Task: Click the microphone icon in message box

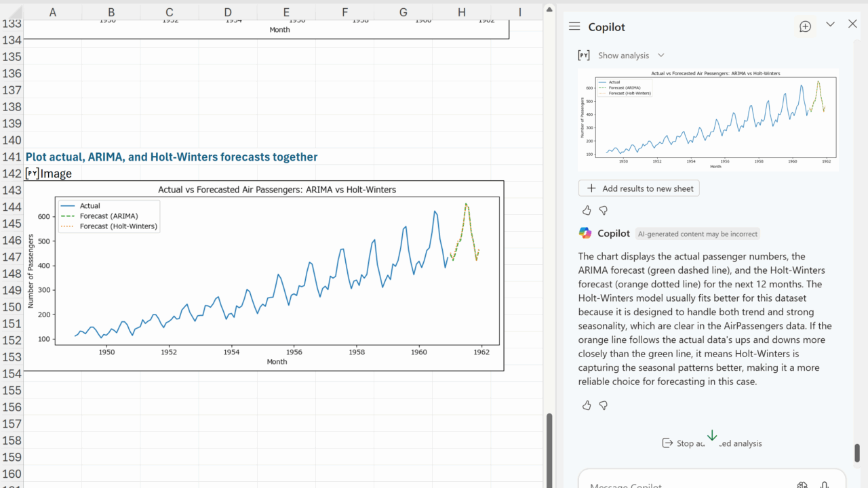Action: tap(825, 484)
